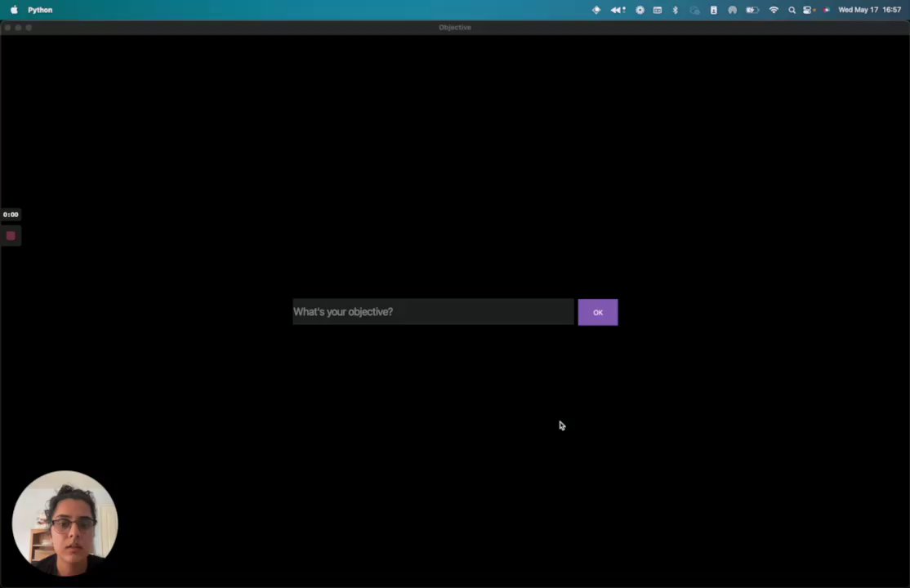Open the Wi-Fi menu
This screenshot has width=910, height=588.
774,10
